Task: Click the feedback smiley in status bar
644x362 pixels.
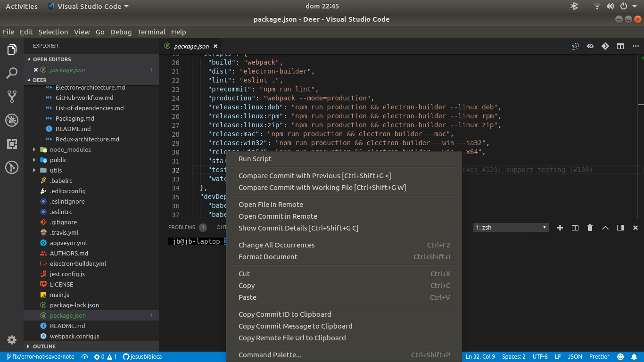Action: [620, 357]
